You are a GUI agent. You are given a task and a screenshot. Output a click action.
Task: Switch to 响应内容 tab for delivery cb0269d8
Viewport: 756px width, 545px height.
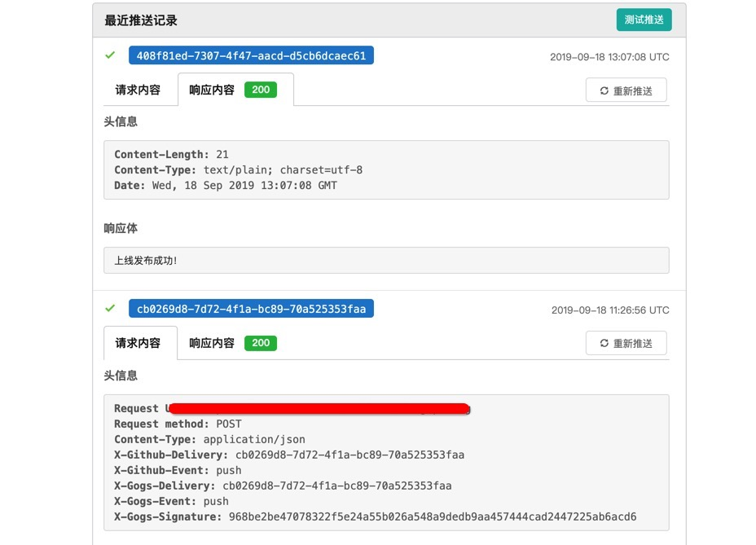[212, 343]
